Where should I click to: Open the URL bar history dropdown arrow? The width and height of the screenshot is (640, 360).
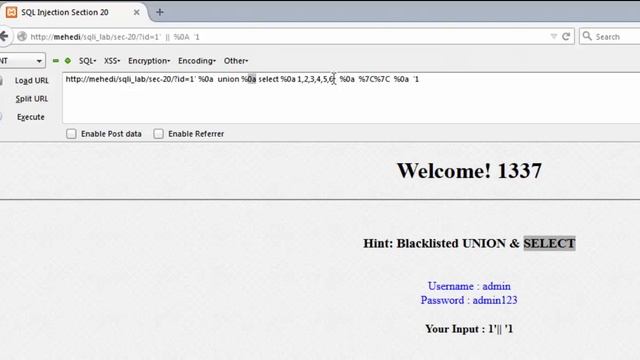(553, 37)
